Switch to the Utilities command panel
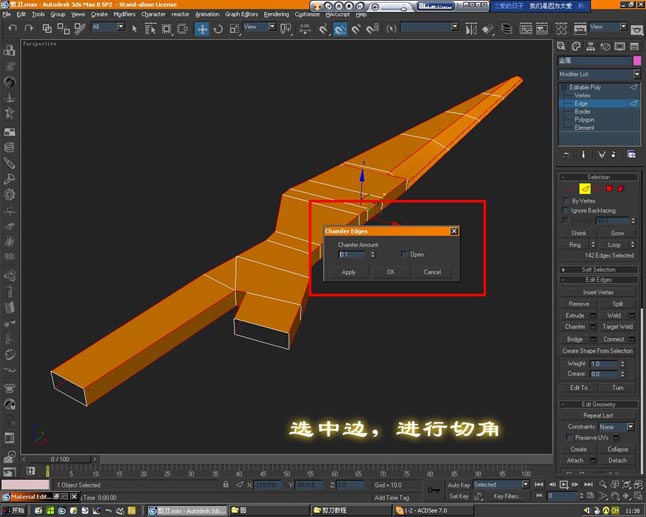The image size is (646, 517). [634, 46]
